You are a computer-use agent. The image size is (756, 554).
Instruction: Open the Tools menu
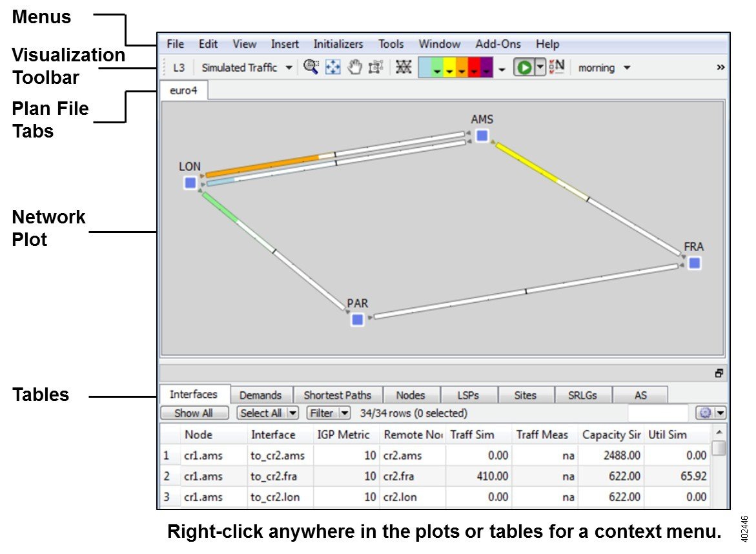coord(391,44)
